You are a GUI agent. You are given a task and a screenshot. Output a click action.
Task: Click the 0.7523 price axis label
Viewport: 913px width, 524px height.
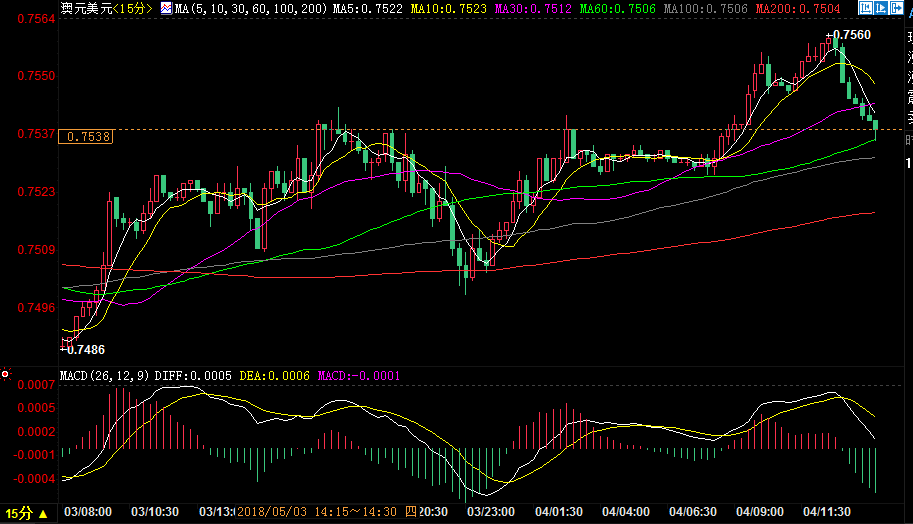pyautogui.click(x=36, y=192)
